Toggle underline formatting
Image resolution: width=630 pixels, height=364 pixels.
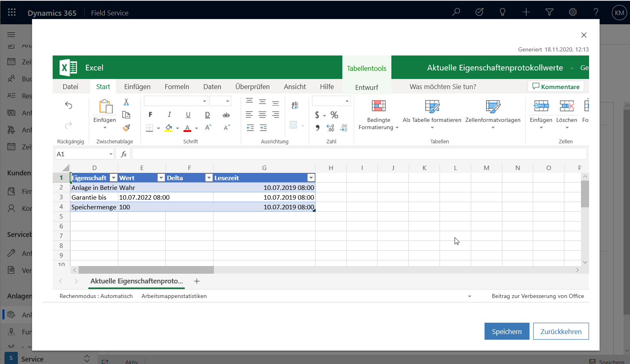(188, 115)
